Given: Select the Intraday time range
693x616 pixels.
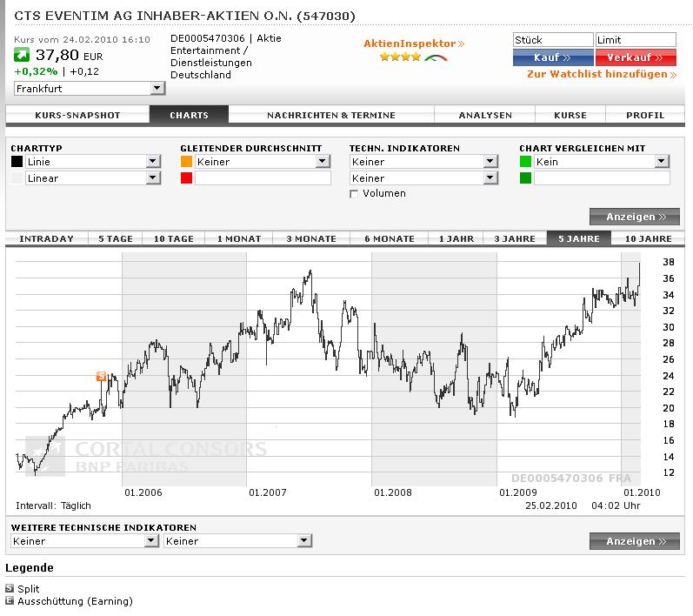Looking at the screenshot, I should click(46, 238).
